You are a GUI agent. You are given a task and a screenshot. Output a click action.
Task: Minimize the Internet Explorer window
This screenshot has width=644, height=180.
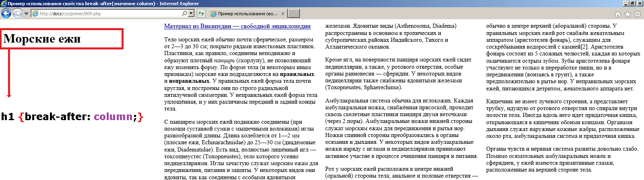click(625, 4)
